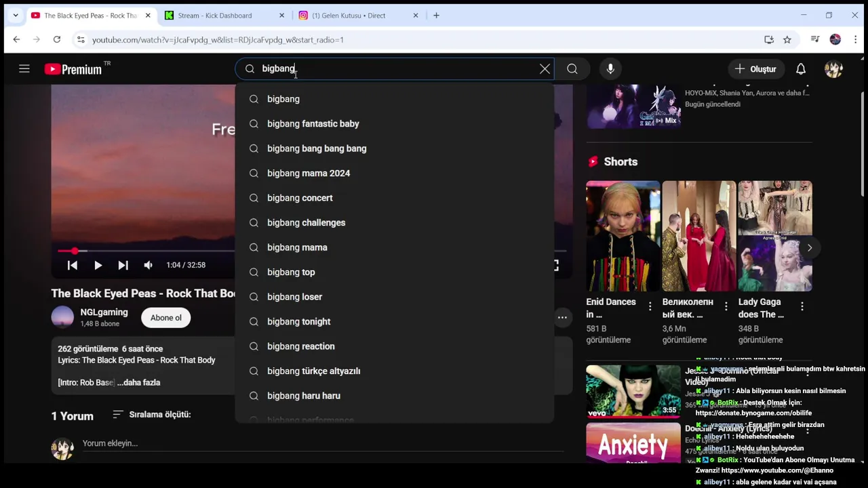
Task: Open NGLgaming channel avatar
Action: click(x=62, y=317)
